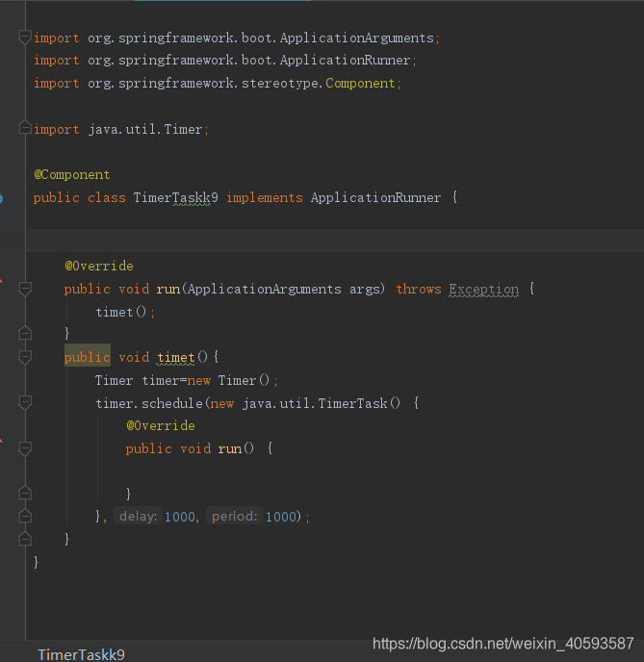
Task: Click ApplicationRunner after the implements keyword
Action: (375, 197)
